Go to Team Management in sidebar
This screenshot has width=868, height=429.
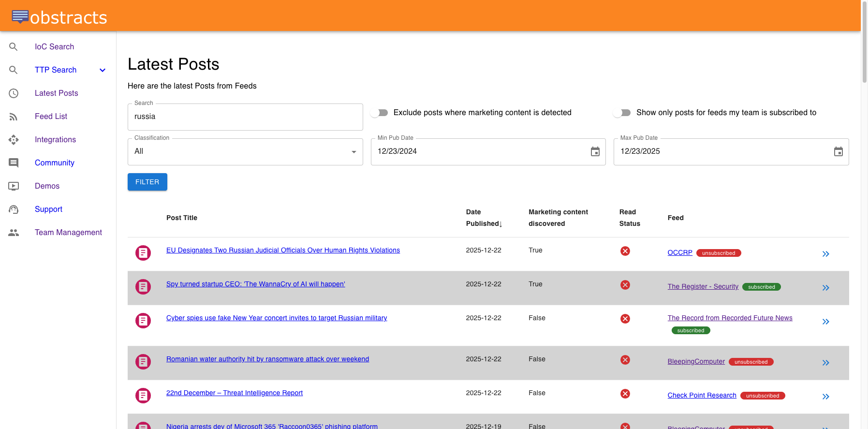click(x=68, y=233)
